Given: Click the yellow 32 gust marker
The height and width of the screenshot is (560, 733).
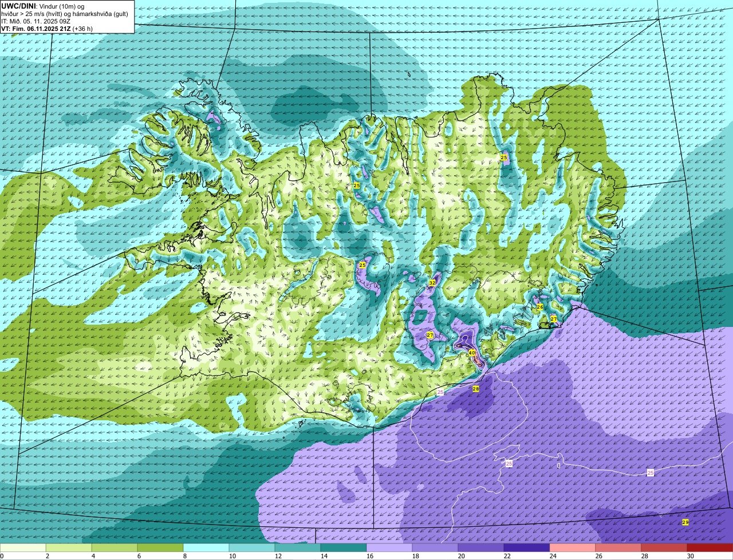Looking at the screenshot, I should point(432,283).
